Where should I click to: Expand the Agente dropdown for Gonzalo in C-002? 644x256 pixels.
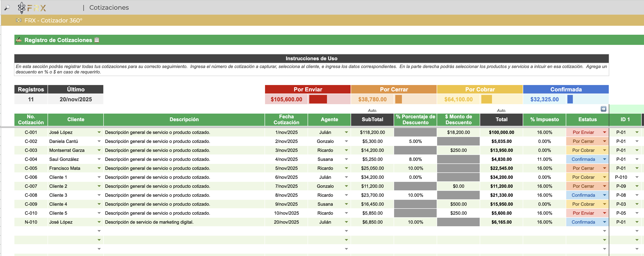pyautogui.click(x=346, y=141)
